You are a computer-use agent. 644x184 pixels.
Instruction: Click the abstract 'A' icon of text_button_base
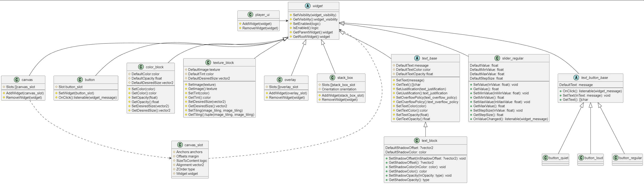click(576, 77)
